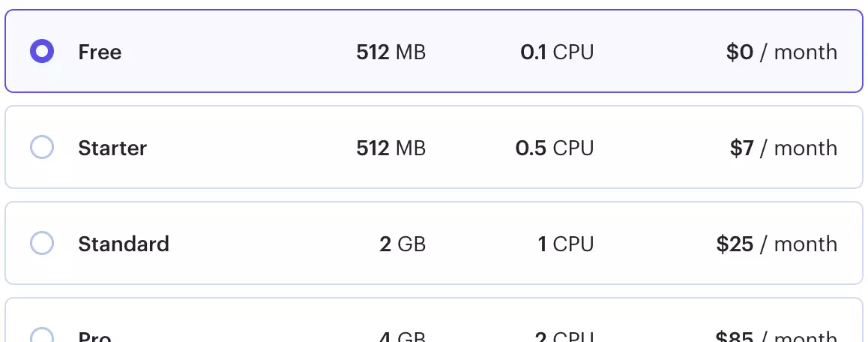Click 512 MB in the Free row

(391, 52)
